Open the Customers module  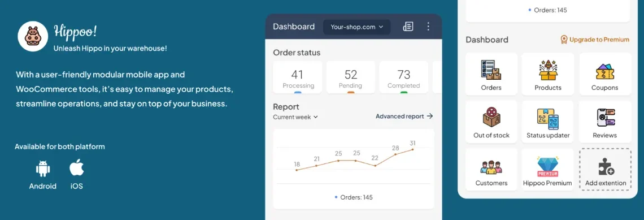pos(491,170)
